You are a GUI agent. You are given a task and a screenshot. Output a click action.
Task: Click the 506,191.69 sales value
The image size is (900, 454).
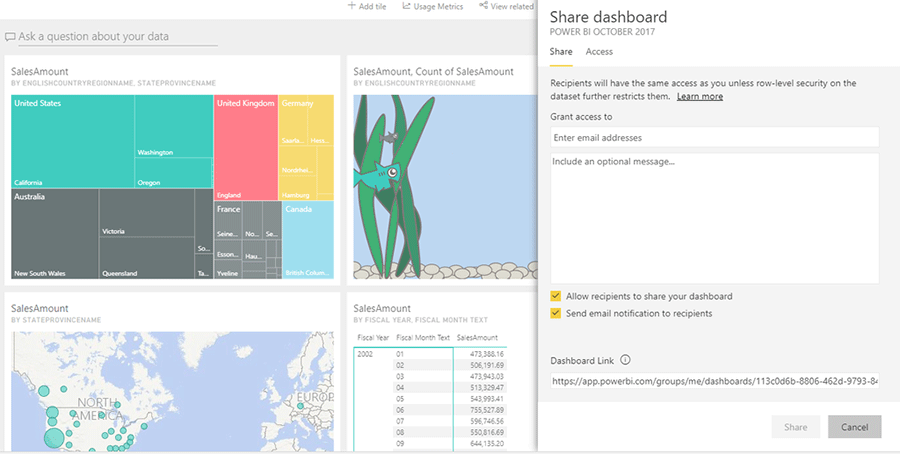487,365
